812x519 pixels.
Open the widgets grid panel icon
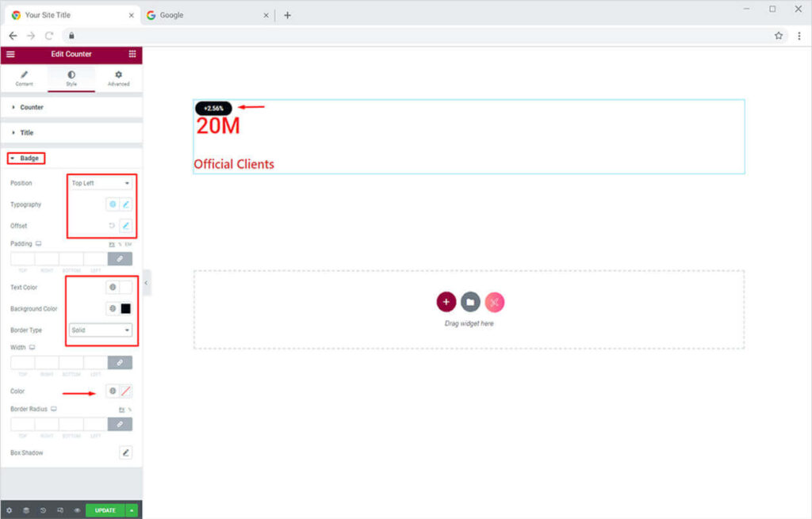[x=132, y=54]
